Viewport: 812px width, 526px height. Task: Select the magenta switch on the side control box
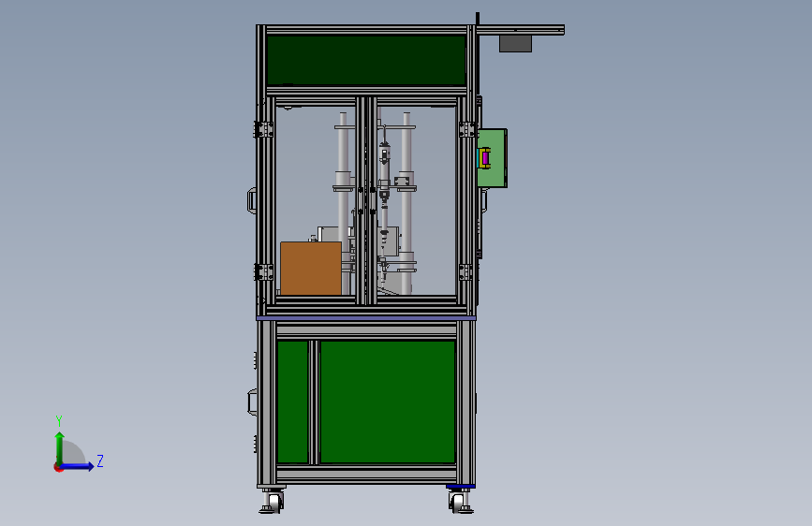click(x=485, y=158)
